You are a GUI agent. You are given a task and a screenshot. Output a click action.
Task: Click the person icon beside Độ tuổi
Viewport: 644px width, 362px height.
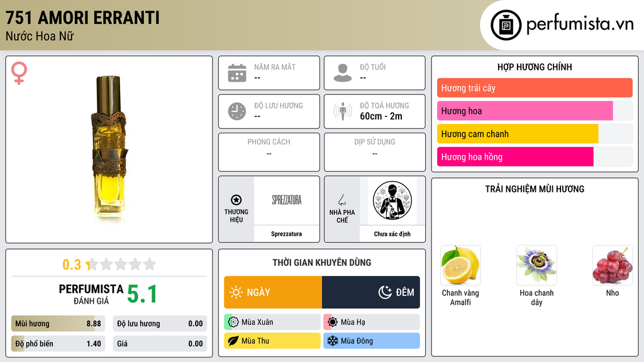[343, 73]
